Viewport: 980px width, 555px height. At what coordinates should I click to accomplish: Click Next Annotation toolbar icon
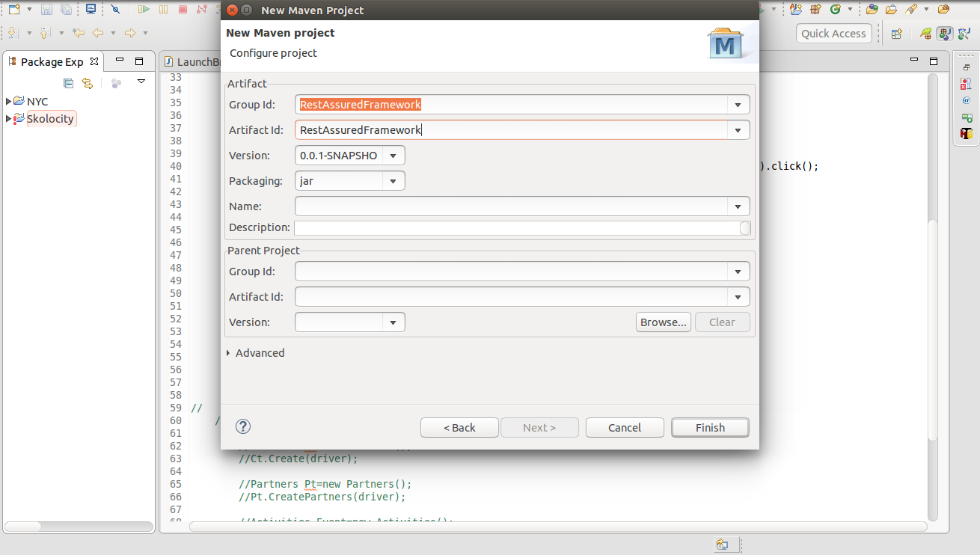pos(13,33)
